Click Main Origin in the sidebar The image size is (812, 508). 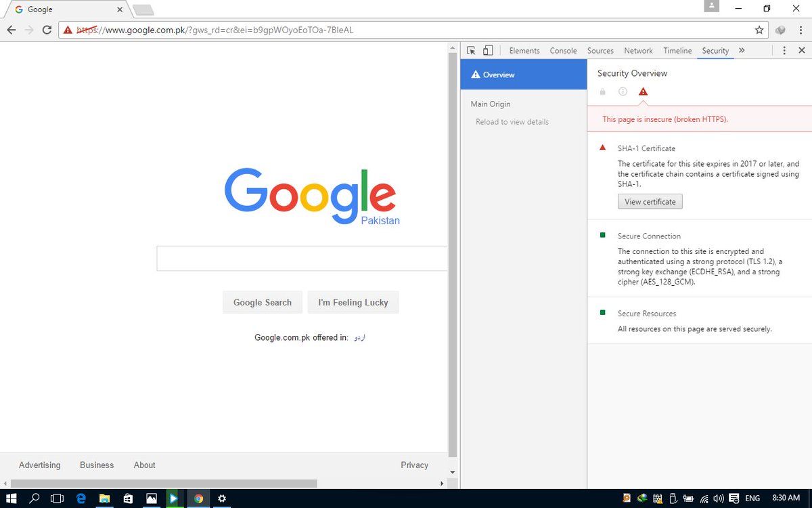click(x=491, y=104)
